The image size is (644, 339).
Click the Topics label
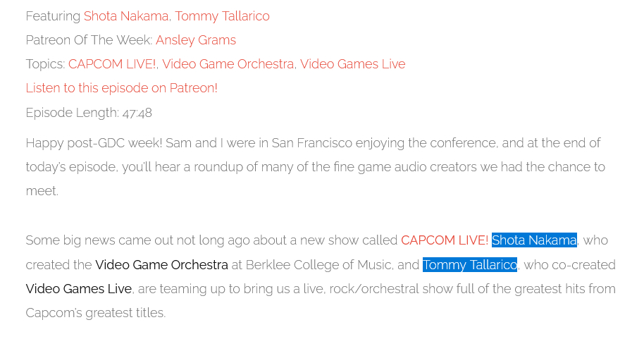point(45,64)
